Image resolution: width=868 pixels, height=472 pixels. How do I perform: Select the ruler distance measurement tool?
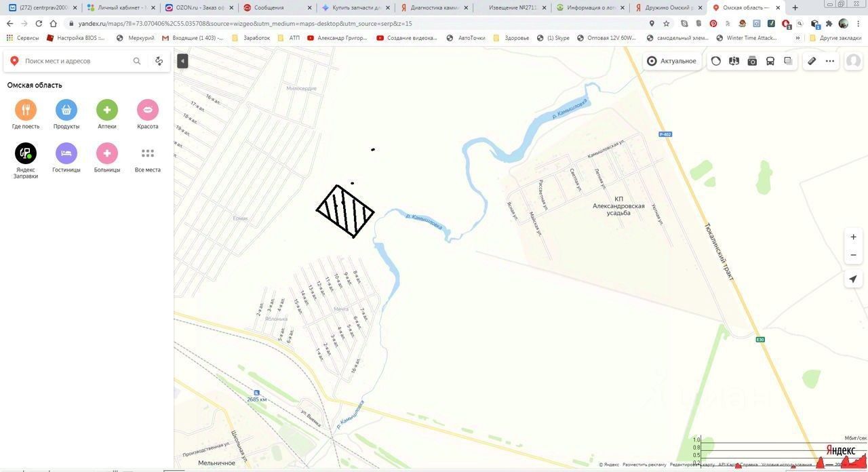tap(812, 61)
